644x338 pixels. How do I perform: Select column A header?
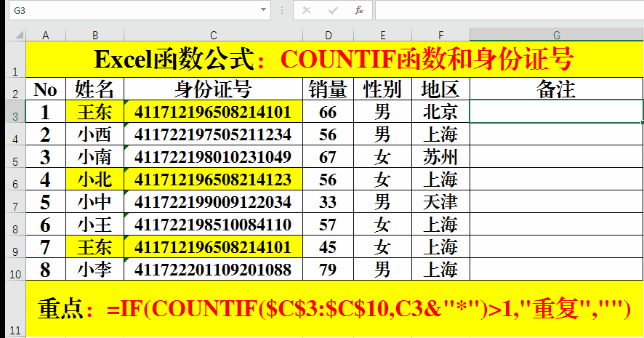pyautogui.click(x=46, y=35)
